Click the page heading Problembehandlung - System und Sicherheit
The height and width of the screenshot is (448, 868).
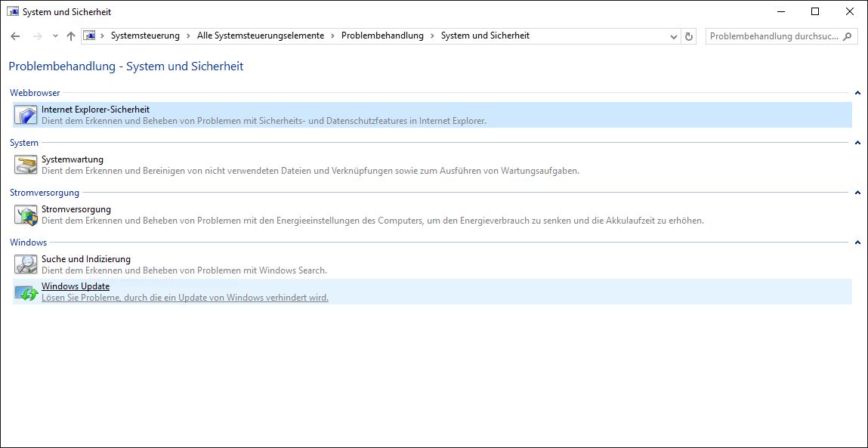tap(126, 66)
